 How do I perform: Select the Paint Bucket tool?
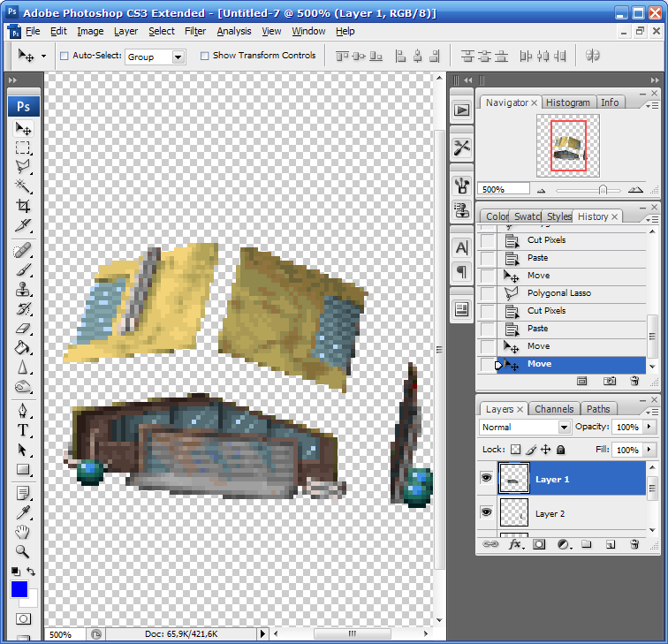pyautogui.click(x=23, y=348)
